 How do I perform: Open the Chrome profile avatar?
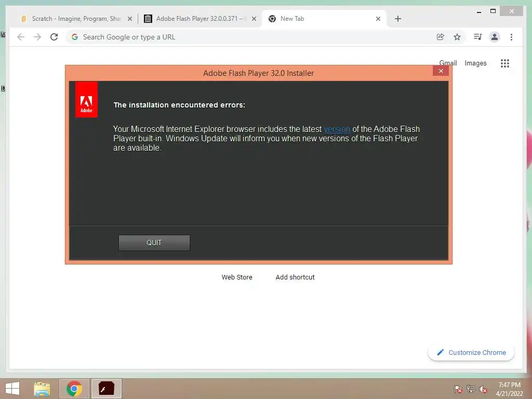495,37
